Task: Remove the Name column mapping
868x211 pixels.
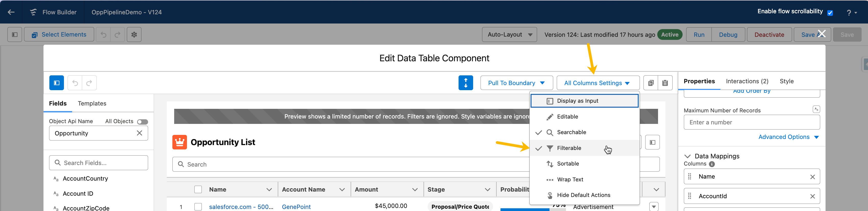Action: pyautogui.click(x=813, y=177)
